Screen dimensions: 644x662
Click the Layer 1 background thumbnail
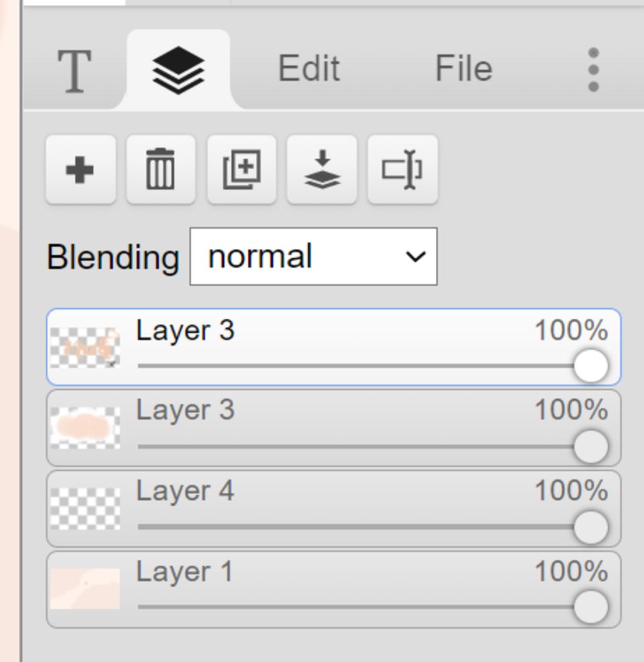click(85, 588)
